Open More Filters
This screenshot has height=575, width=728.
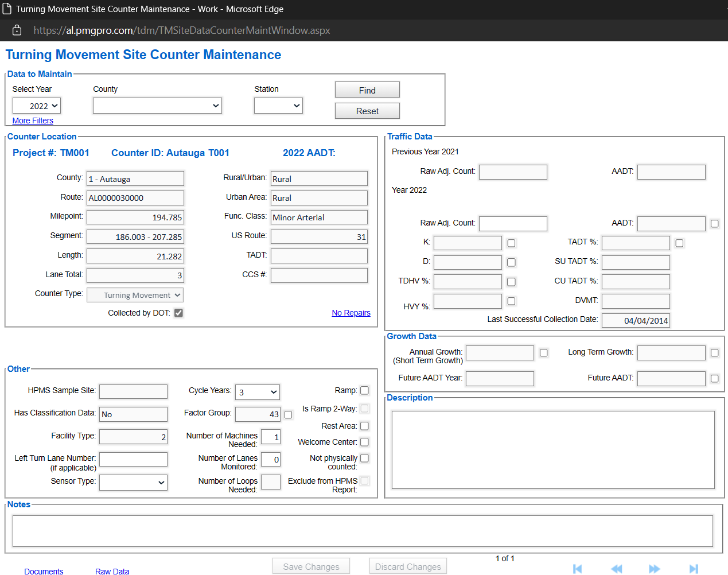[33, 121]
